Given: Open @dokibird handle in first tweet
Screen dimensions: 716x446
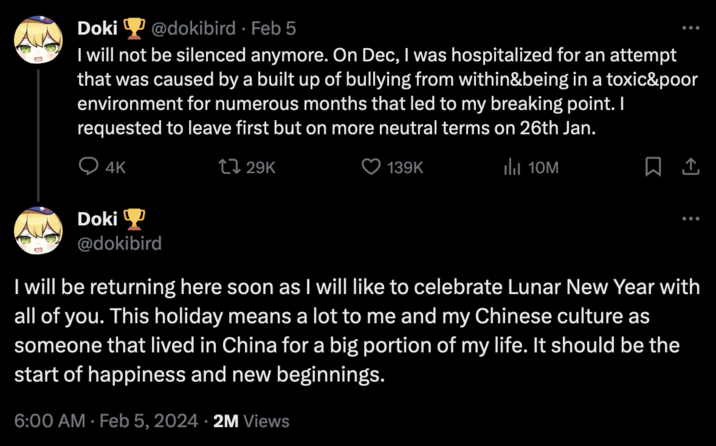Looking at the screenshot, I should [x=196, y=29].
